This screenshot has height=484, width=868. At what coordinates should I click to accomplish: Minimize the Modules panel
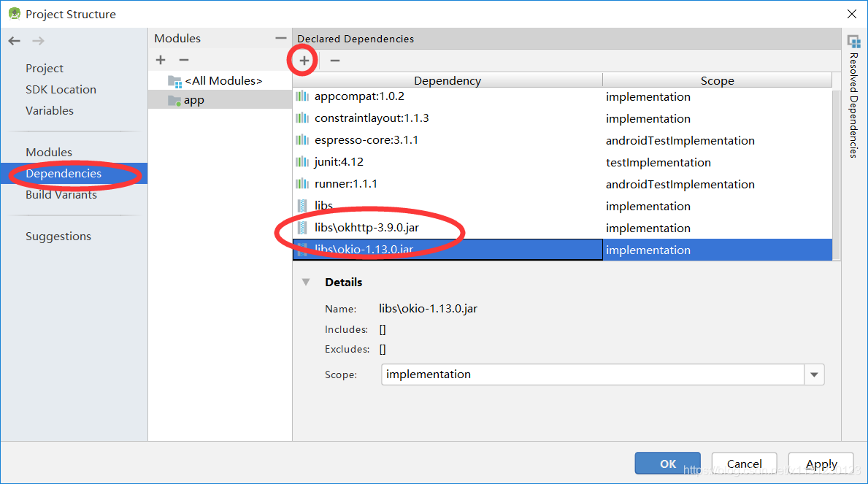click(280, 38)
